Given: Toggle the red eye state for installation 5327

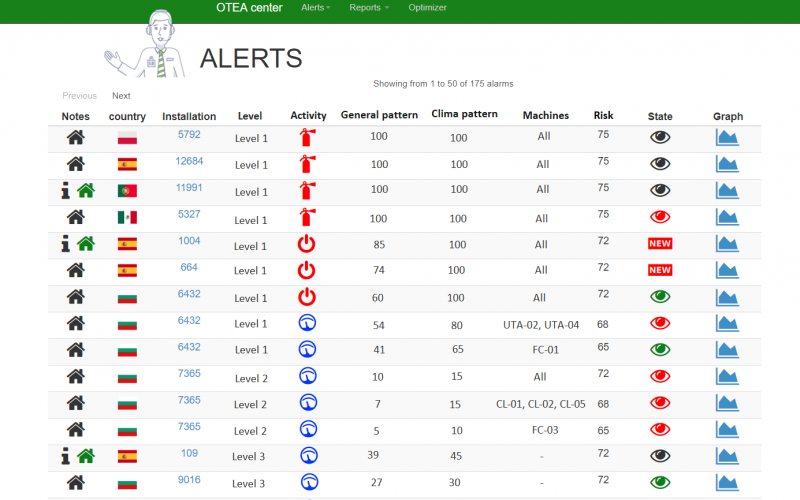Looking at the screenshot, I should tap(660, 217).
